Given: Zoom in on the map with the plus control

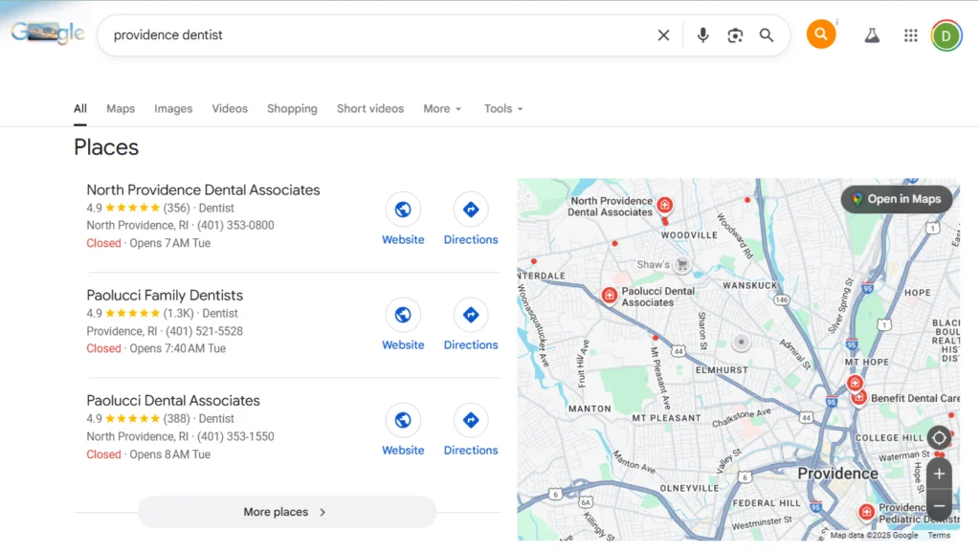Looking at the screenshot, I should point(939,473).
